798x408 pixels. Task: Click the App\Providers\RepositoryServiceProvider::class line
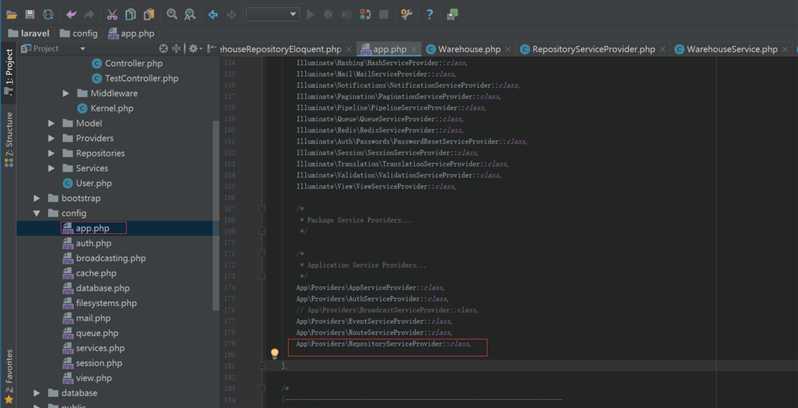pyautogui.click(x=383, y=344)
